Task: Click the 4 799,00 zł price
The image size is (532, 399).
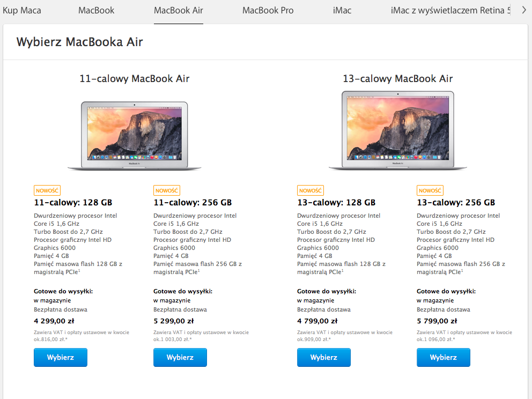Action: [317, 321]
